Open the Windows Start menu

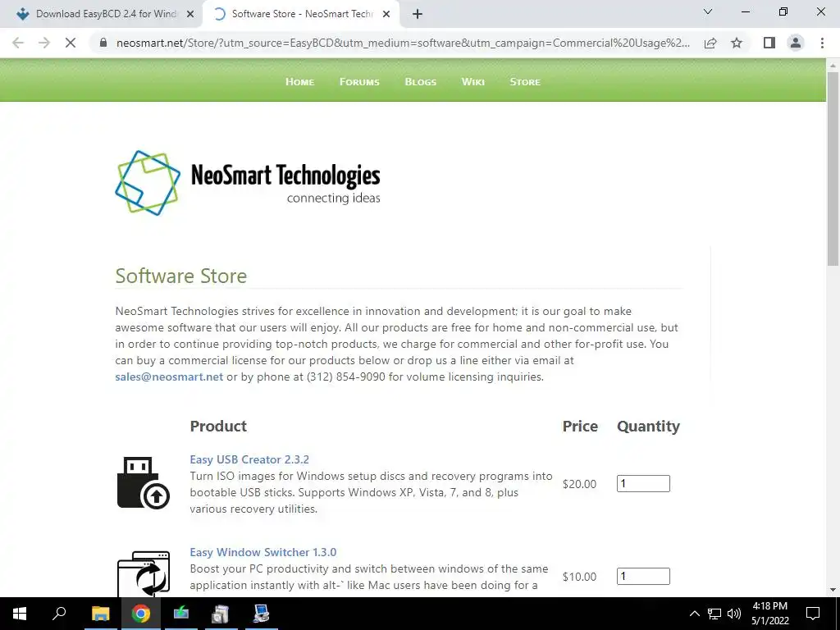(x=20, y=614)
